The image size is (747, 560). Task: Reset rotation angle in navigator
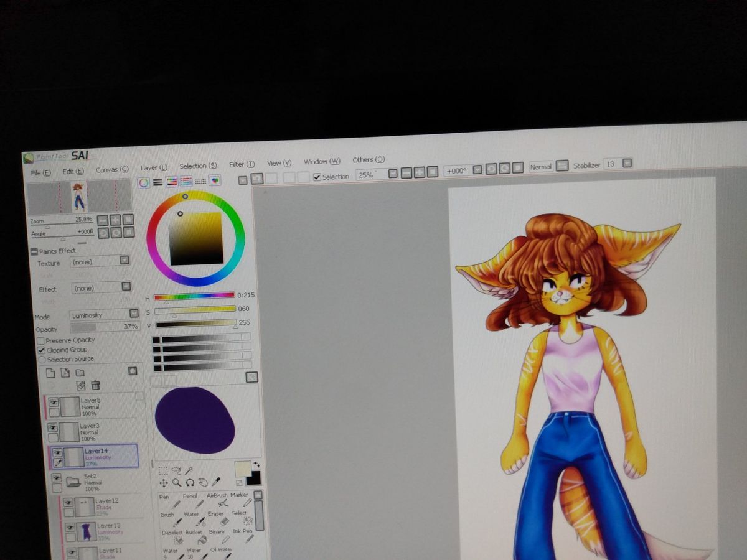(x=129, y=232)
